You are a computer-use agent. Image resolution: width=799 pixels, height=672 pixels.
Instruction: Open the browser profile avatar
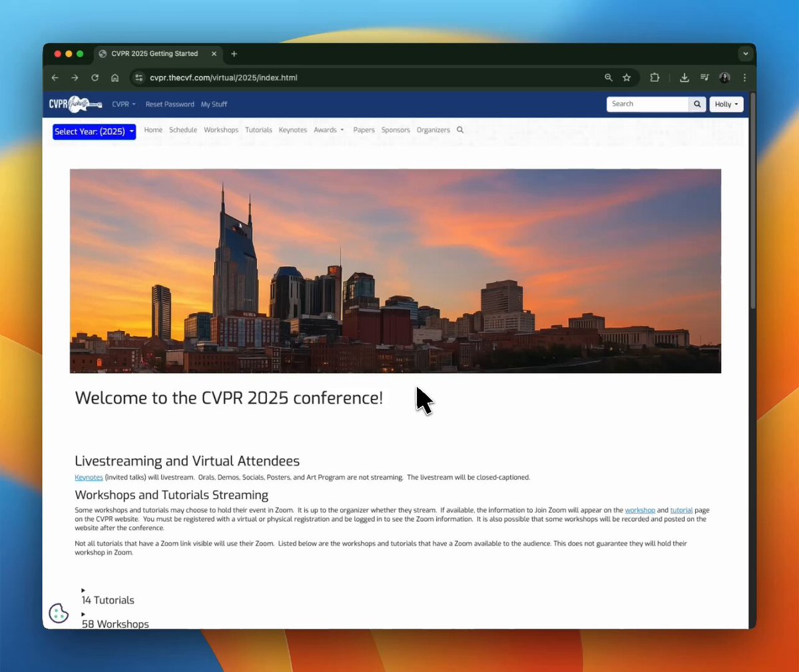[x=724, y=78]
